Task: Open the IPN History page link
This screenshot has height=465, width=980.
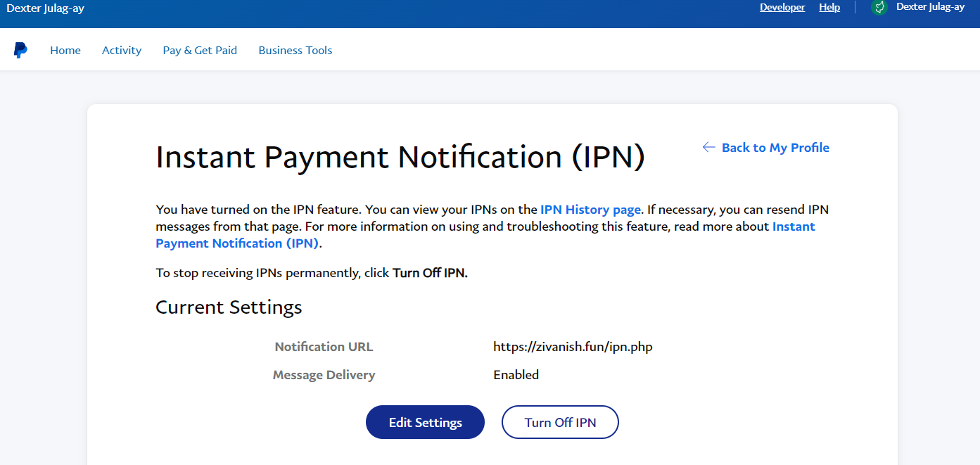Action: tap(591, 210)
